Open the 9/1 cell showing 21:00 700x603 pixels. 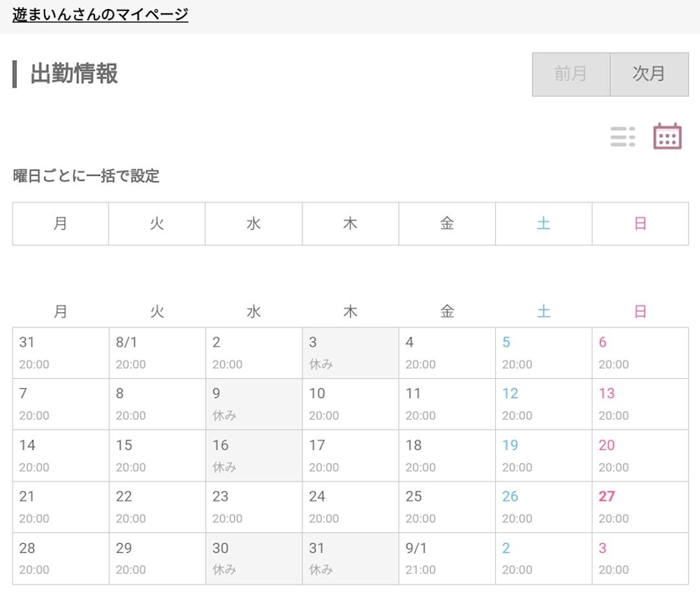coord(447,559)
